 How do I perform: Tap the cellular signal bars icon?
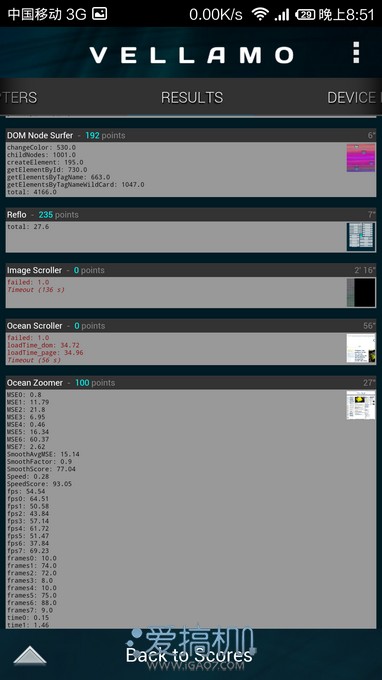(282, 15)
